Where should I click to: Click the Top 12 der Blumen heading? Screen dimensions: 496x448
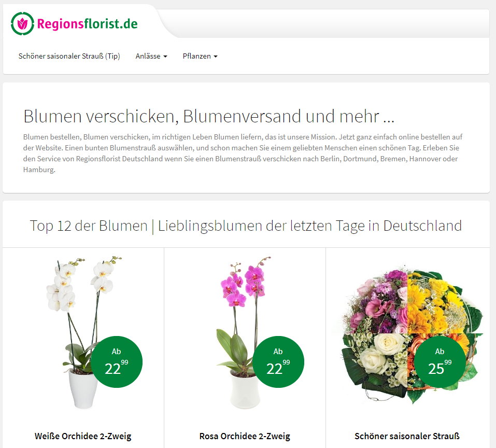(x=246, y=226)
